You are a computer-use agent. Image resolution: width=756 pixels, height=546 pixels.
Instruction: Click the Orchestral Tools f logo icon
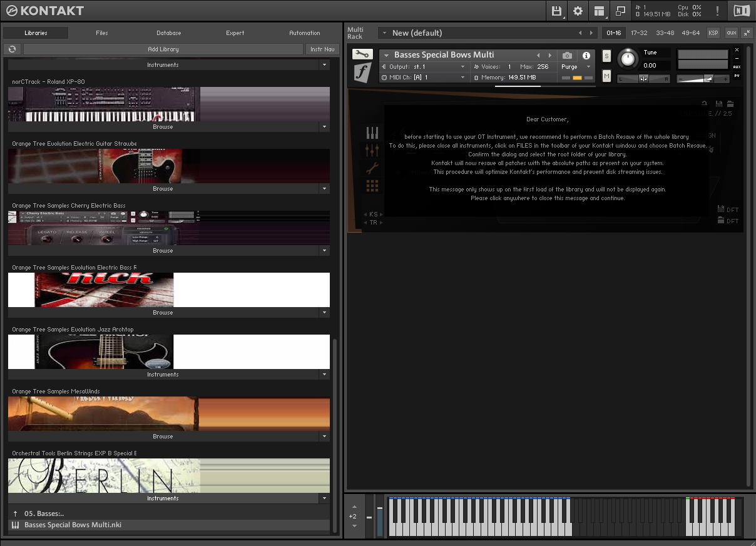point(362,73)
